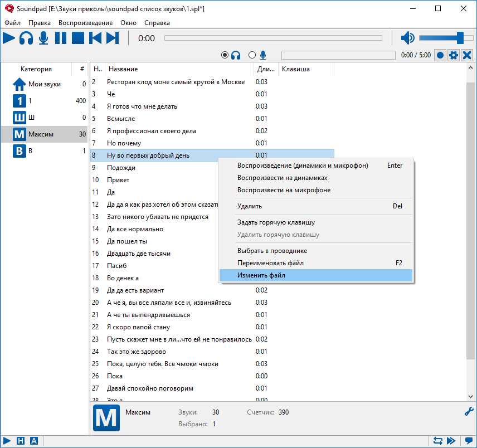
Task: Select sound Ресторан клод моне самый крутой в Москве
Action: tap(212, 82)
